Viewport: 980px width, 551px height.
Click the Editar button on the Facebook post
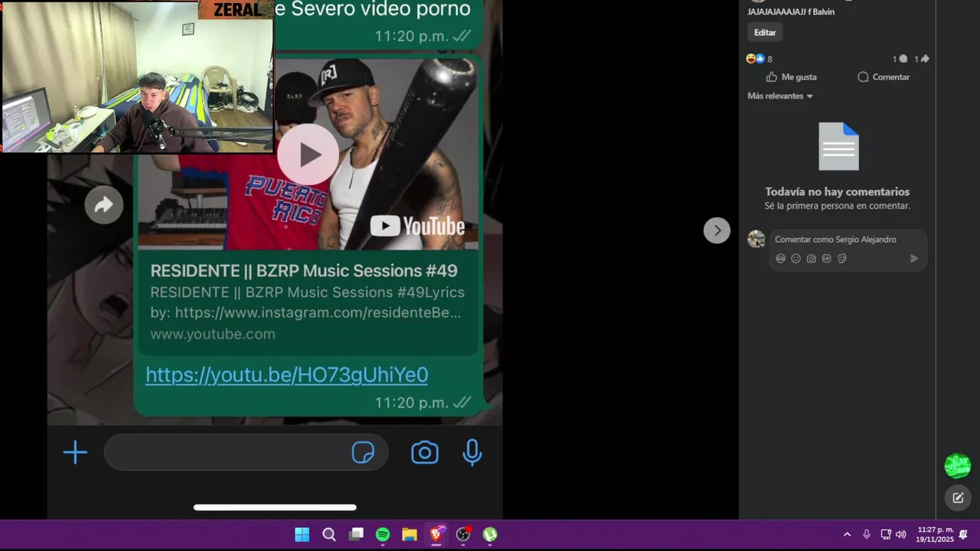coord(765,32)
